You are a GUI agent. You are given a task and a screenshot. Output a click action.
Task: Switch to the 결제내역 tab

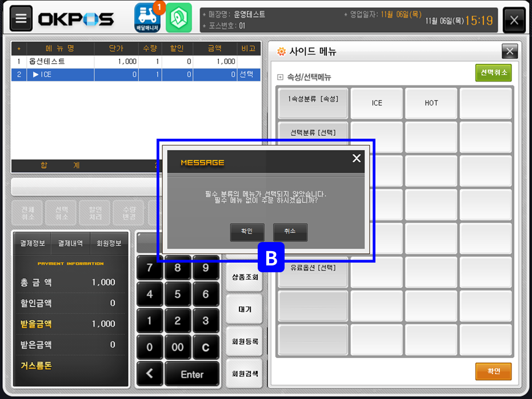click(x=70, y=243)
